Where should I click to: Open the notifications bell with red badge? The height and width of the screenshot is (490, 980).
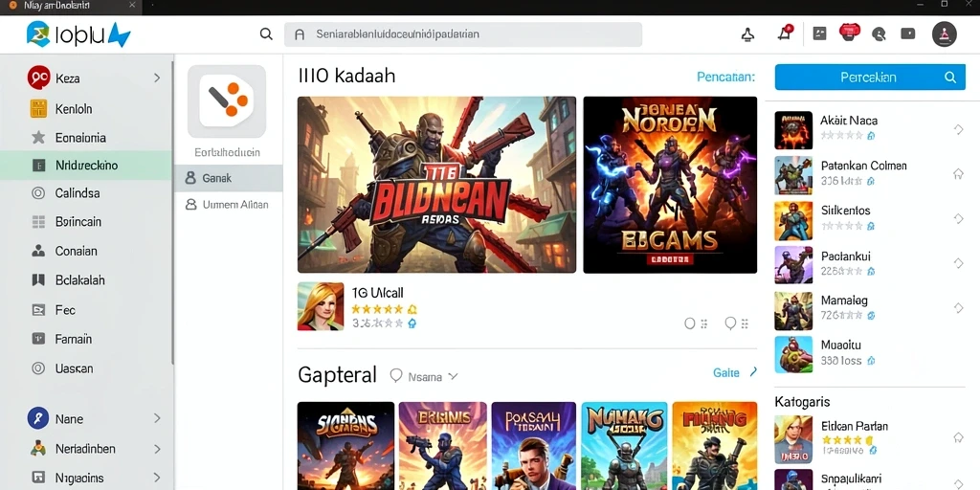[785, 33]
